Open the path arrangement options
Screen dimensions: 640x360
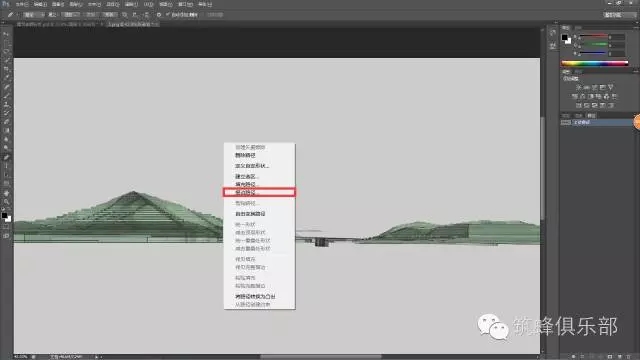(x=146, y=15)
